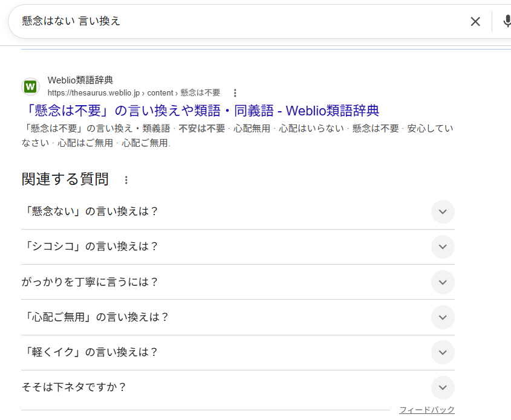This screenshot has height=420, width=511.
Task: Open the Weblio green W favicon
Action: coord(31,86)
